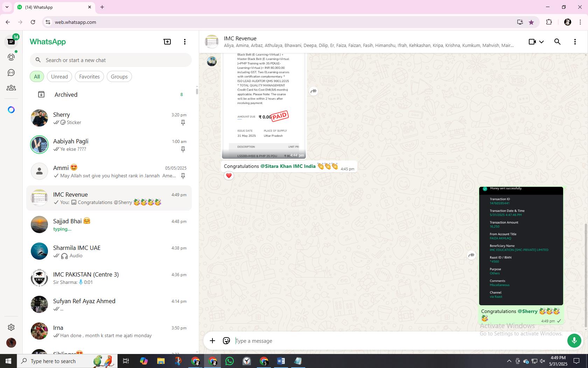Expand the call options dropdown arrow
588x368 pixels.
[x=541, y=42]
